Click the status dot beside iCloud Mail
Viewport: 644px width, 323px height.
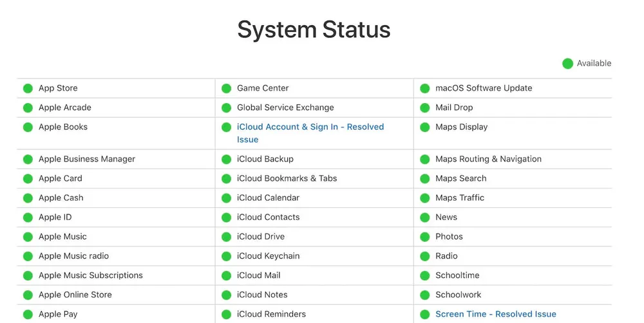(x=226, y=275)
